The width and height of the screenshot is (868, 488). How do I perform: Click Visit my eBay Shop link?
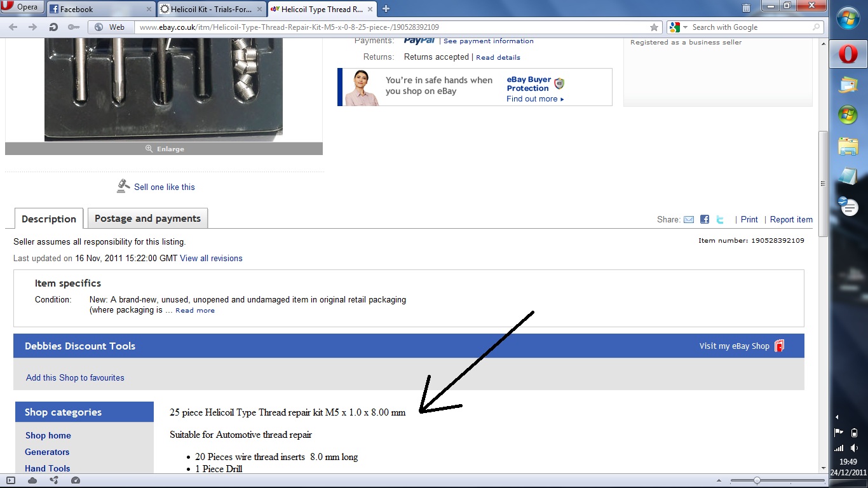point(735,346)
